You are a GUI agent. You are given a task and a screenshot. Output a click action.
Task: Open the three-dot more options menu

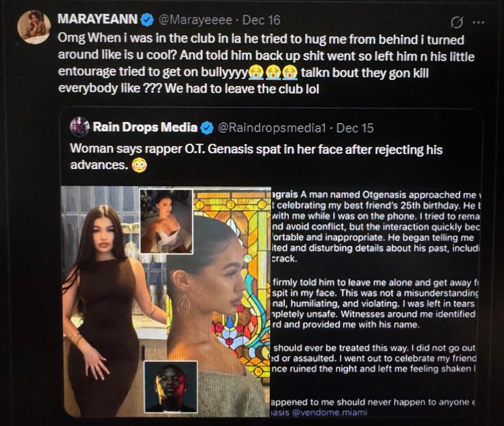pos(478,22)
